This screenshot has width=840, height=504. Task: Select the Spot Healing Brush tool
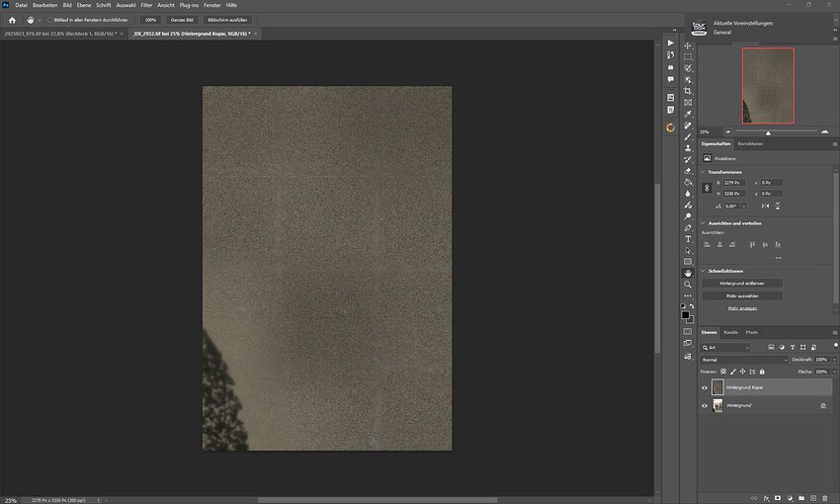[688, 126]
